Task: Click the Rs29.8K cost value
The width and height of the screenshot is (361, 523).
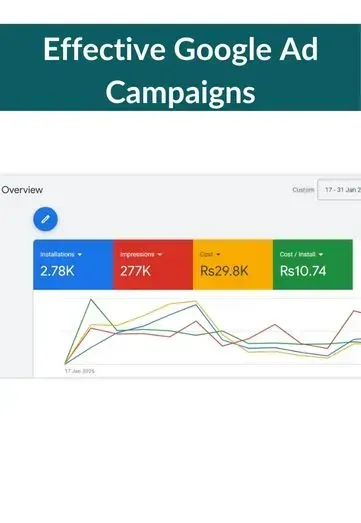Action: pyautogui.click(x=224, y=271)
